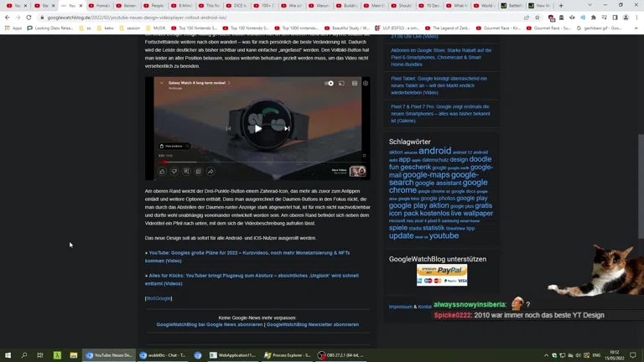The image size is (644, 362).
Task: Switch to the DICE browser tab
Action: tap(236, 6)
